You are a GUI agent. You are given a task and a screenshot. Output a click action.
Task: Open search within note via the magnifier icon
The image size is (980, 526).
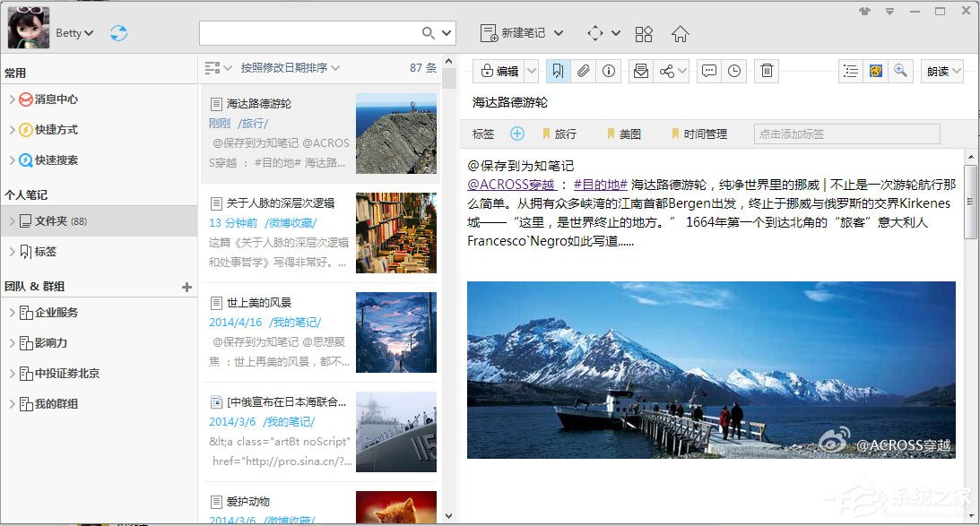901,71
